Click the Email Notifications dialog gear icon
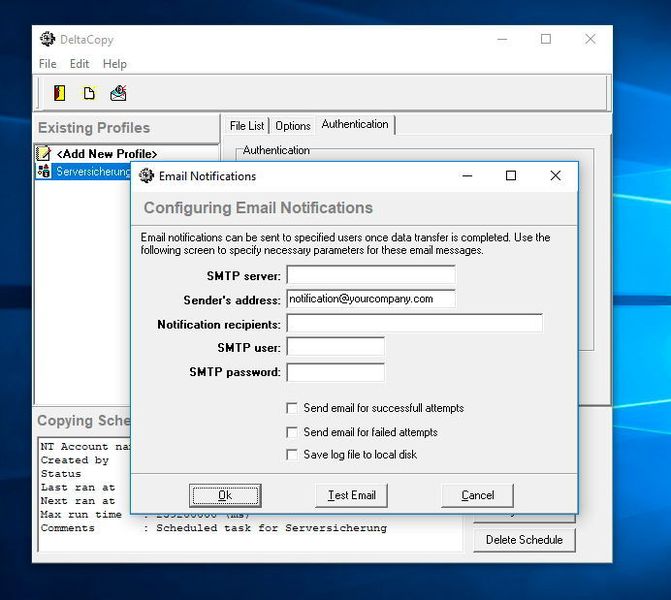The height and width of the screenshot is (600, 671). point(146,175)
